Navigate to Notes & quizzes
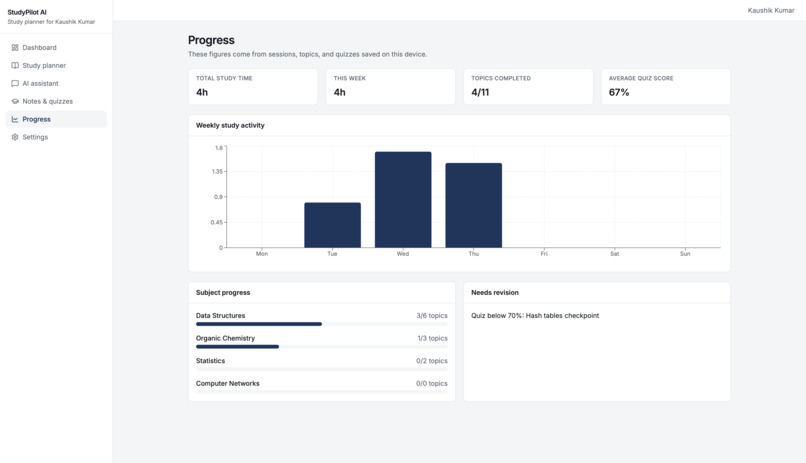 pos(56,101)
